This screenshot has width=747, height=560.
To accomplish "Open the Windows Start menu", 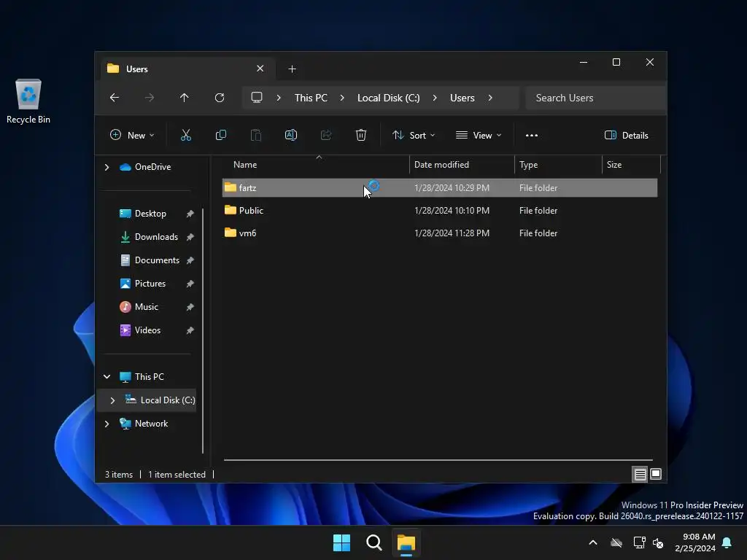I will click(341, 542).
